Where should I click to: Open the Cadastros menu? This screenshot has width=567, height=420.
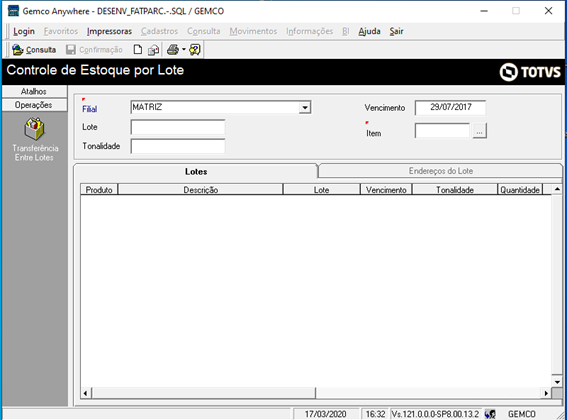point(159,31)
